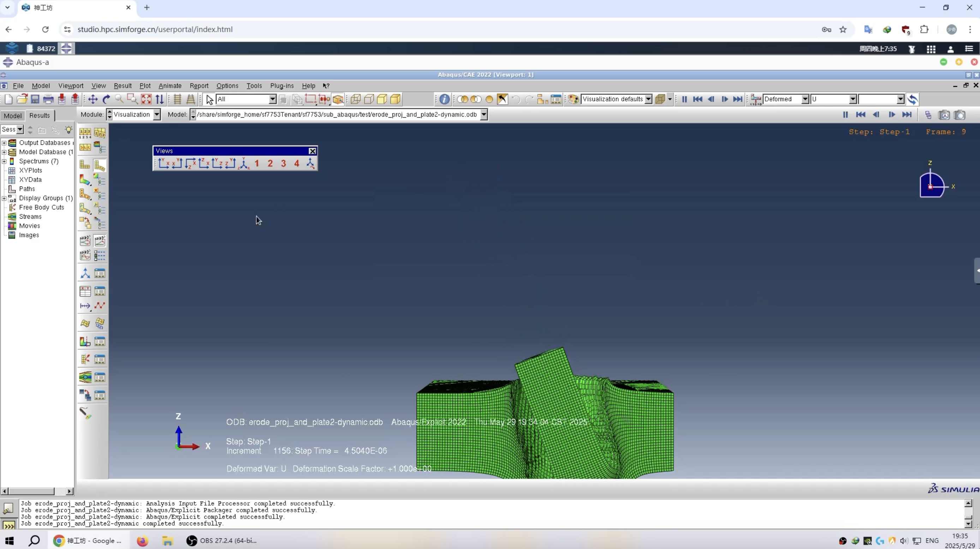This screenshot has width=980, height=549.
Task: Open the Plug-ins menu
Action: [282, 85]
